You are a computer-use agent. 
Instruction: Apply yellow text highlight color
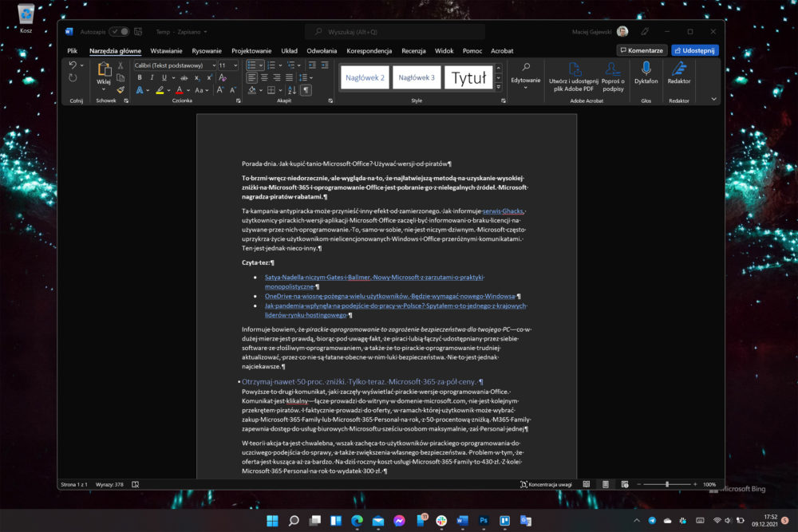(x=160, y=90)
